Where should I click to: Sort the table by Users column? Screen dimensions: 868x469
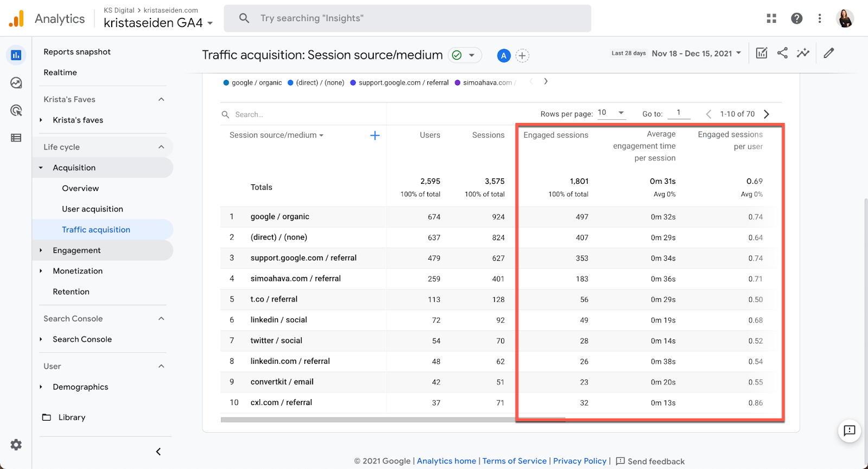(430, 135)
